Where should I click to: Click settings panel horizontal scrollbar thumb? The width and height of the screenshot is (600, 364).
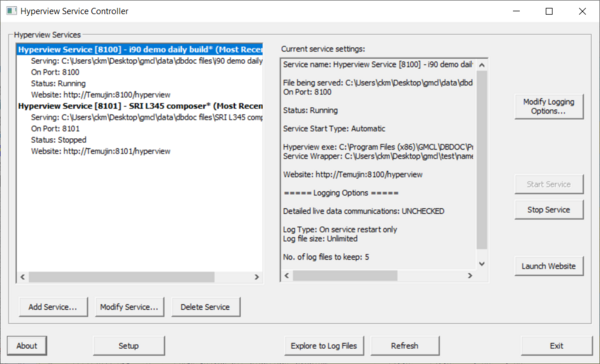click(x=345, y=276)
